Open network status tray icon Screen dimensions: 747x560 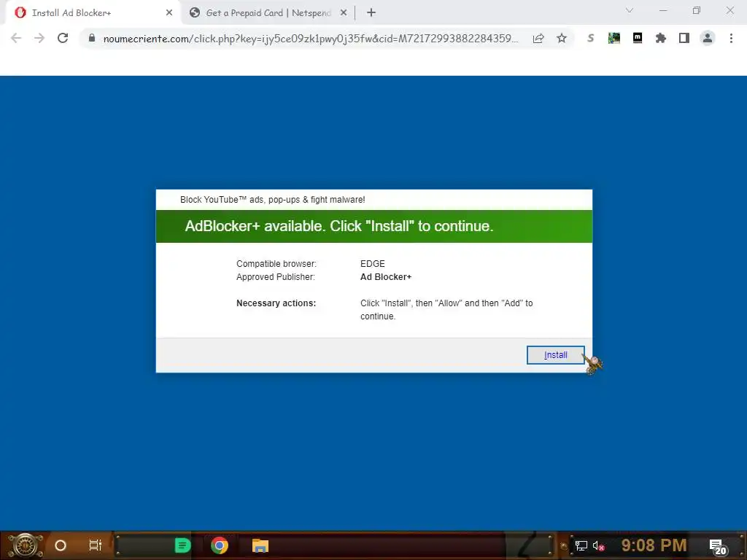581,545
